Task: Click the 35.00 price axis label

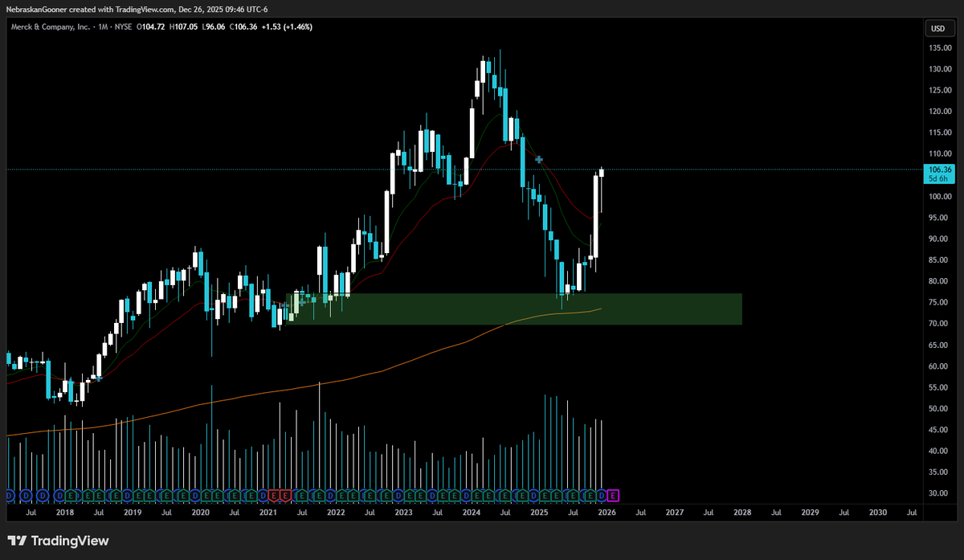Action: 940,472
